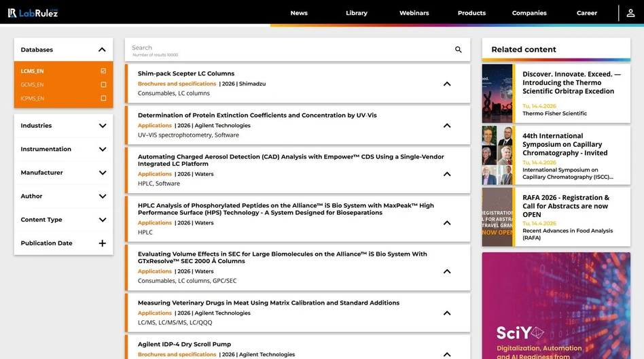This screenshot has height=359, width=644.
Task: Open the Capillary Chromatography symposium thumbnail
Action: [497, 155]
